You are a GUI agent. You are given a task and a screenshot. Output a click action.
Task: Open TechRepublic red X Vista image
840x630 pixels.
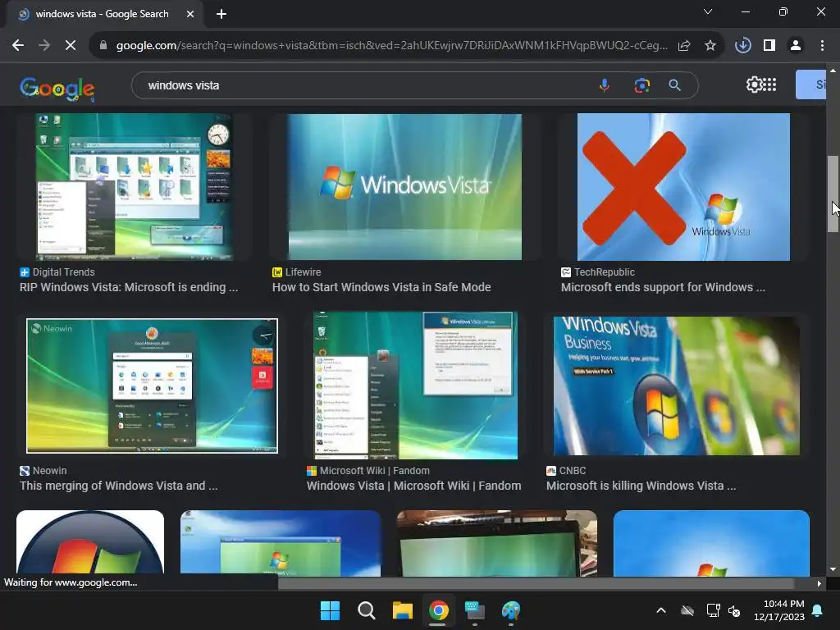tap(683, 186)
